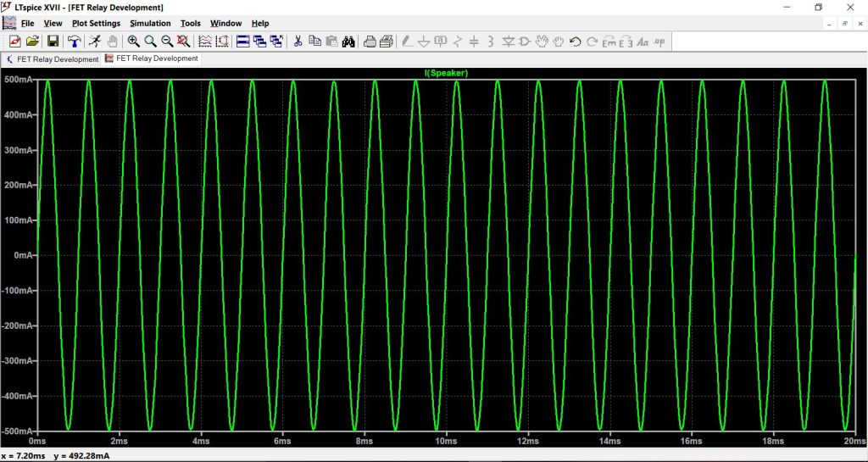Click the Paste clipboard icon
Screen dimensions: 868x462
[331, 42]
